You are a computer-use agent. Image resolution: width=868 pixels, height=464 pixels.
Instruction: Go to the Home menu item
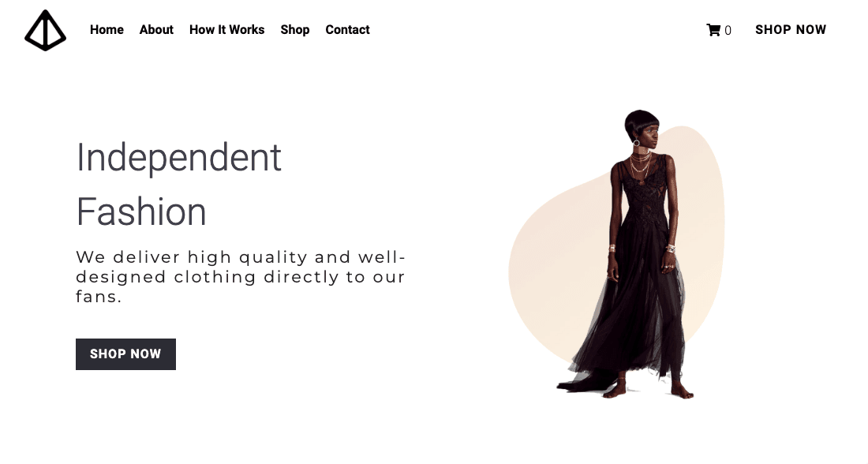pyautogui.click(x=107, y=30)
